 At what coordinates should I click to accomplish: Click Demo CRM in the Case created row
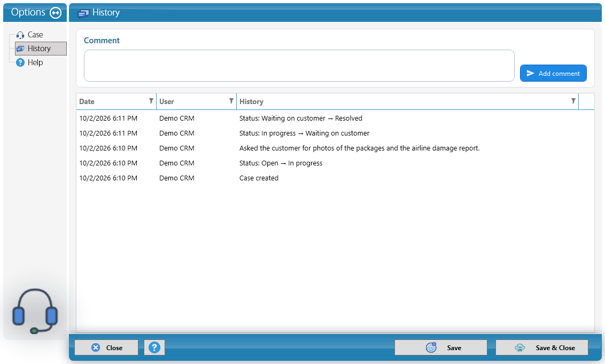click(177, 178)
